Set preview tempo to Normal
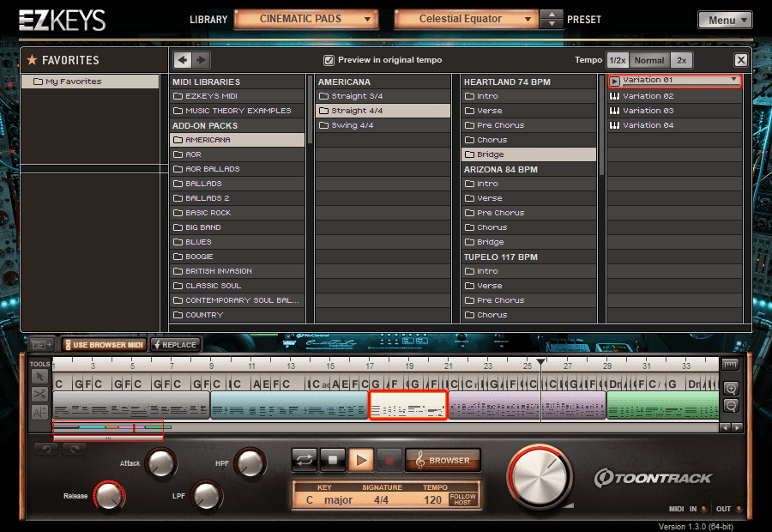The image size is (772, 532). pos(649,60)
